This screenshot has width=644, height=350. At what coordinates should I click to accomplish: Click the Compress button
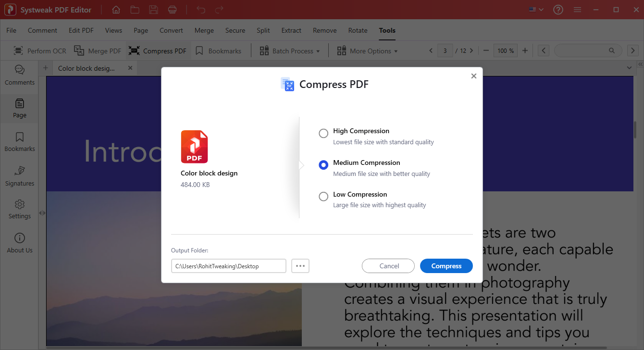tap(446, 265)
